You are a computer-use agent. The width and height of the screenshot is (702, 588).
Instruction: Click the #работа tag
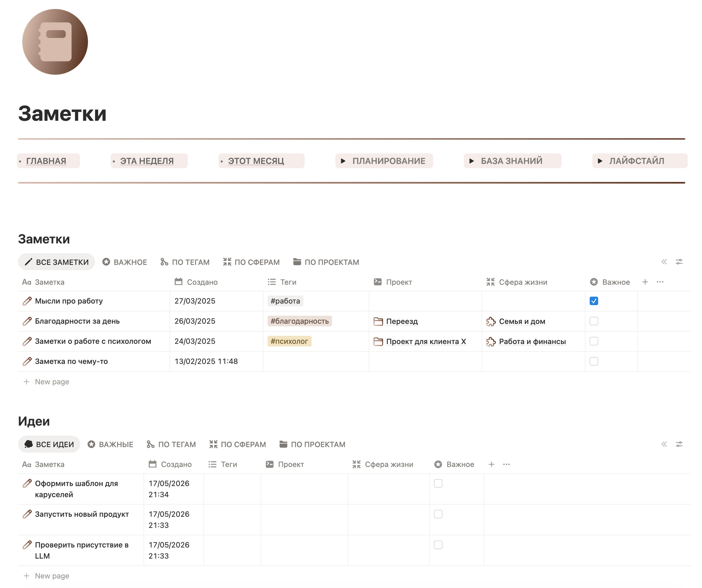click(x=285, y=301)
